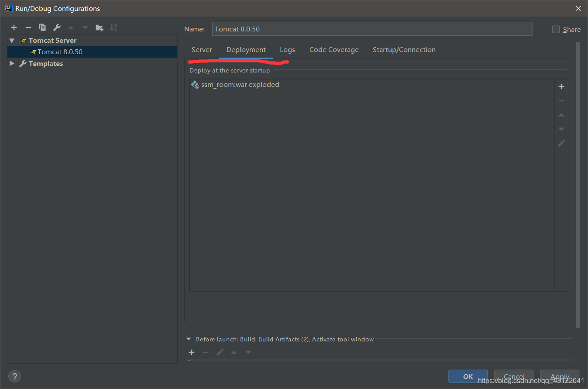Open the Logs tab
588x389 pixels.
pos(287,50)
